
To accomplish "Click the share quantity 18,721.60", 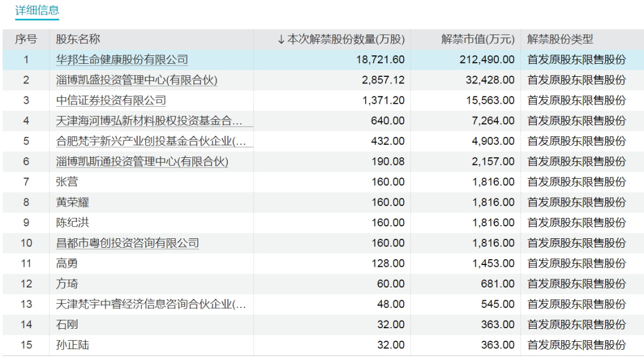I will (380, 60).
